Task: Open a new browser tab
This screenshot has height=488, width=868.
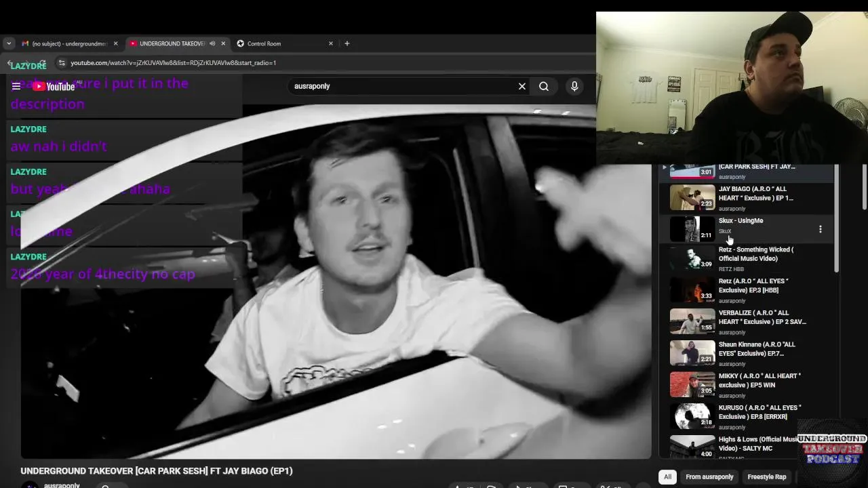Action: pos(347,43)
